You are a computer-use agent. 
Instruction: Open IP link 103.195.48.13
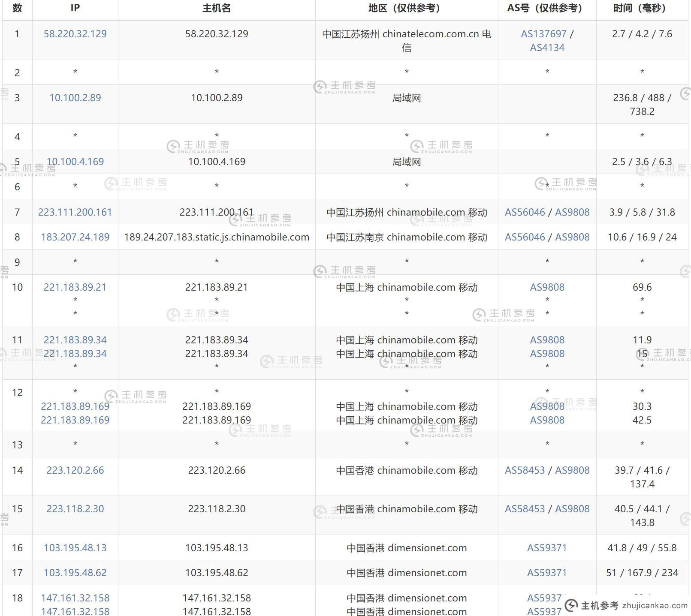click(x=75, y=548)
